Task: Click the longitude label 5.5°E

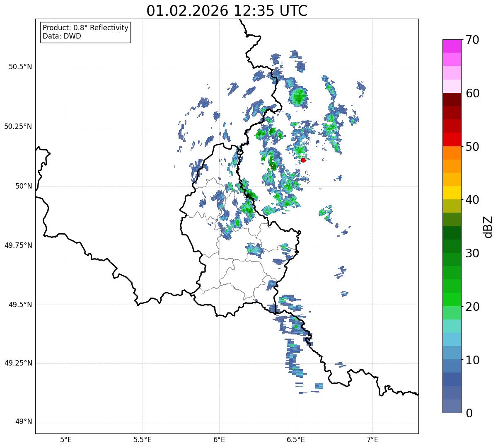Action: pyautogui.click(x=143, y=439)
